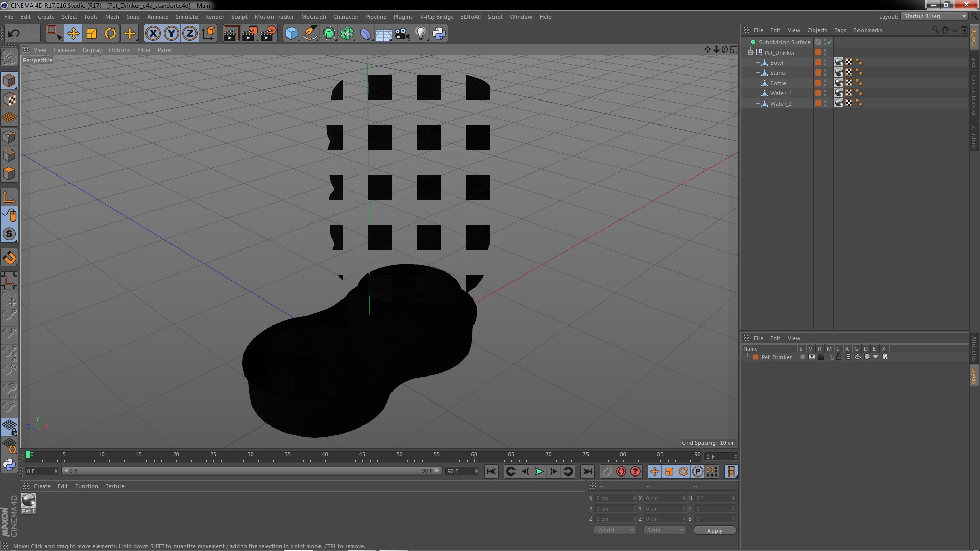Open the Cameras viewport menu

[64, 50]
